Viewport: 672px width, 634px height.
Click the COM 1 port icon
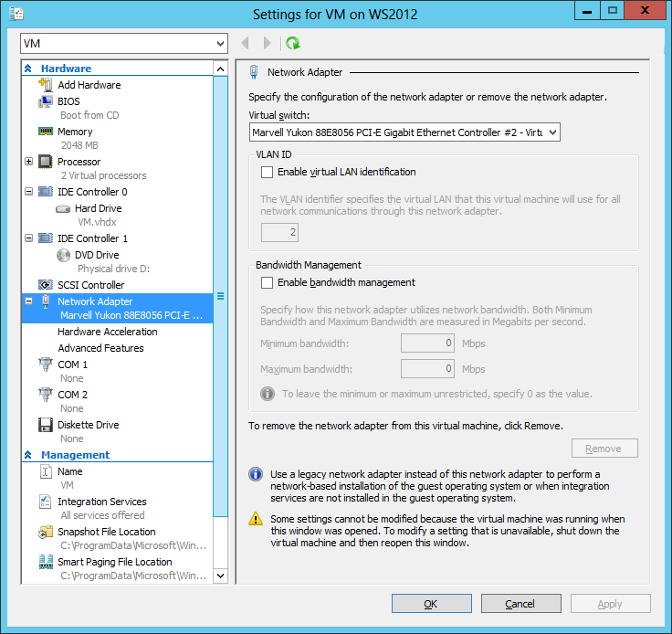click(46, 365)
